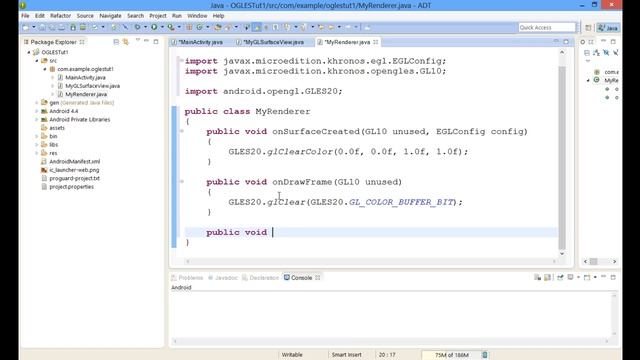The height and width of the screenshot is (360, 640).
Task: Open the Navigate menu
Action: tap(110, 16)
